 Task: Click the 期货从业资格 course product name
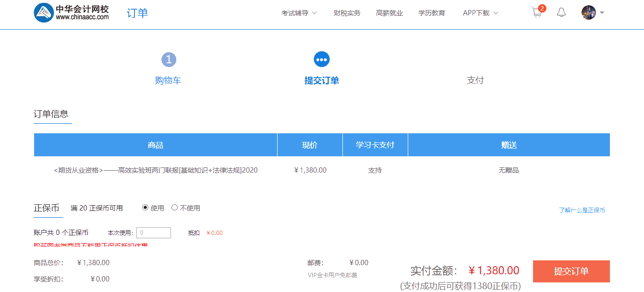click(x=156, y=170)
